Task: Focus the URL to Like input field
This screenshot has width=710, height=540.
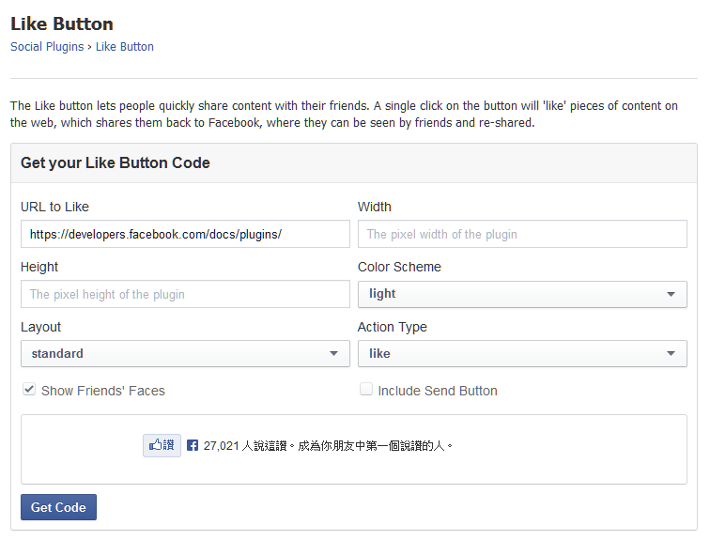Action: [x=185, y=234]
